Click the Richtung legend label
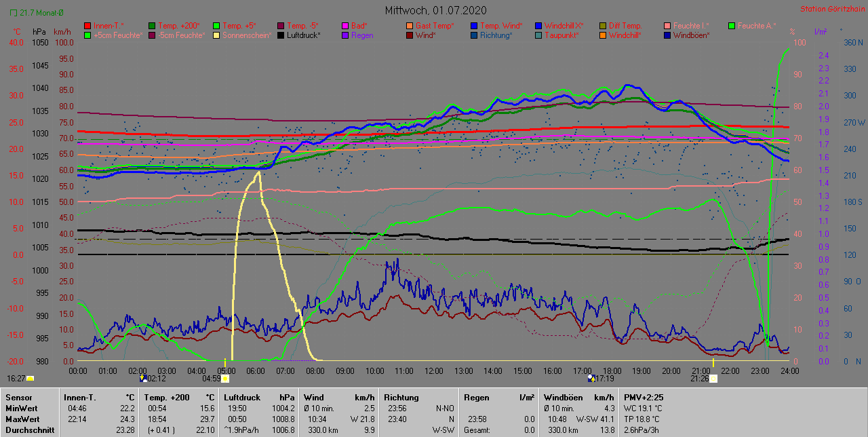Image resolution: width=868 pixels, height=437 pixels. click(496, 35)
